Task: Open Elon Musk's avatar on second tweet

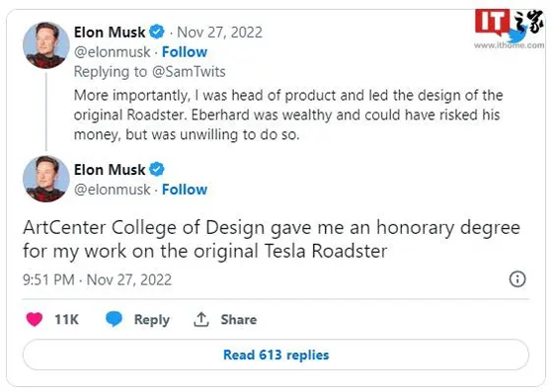Action: (46, 179)
